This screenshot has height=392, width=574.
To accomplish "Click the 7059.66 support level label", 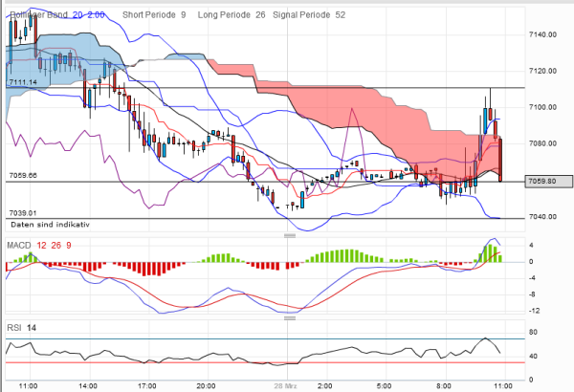I will point(23,175).
